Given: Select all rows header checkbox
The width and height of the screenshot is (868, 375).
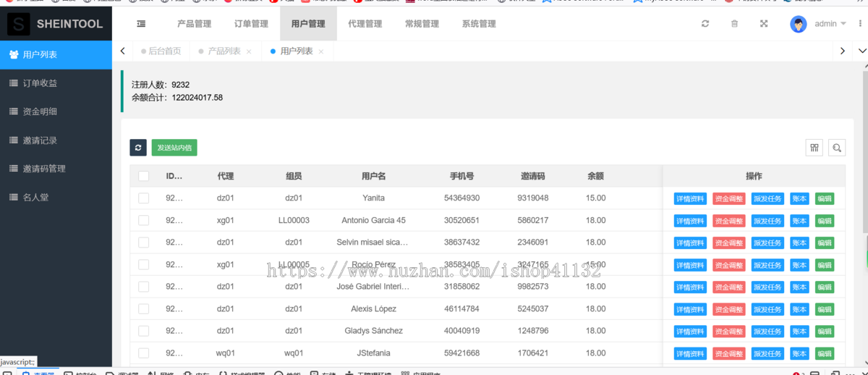Looking at the screenshot, I should point(143,176).
